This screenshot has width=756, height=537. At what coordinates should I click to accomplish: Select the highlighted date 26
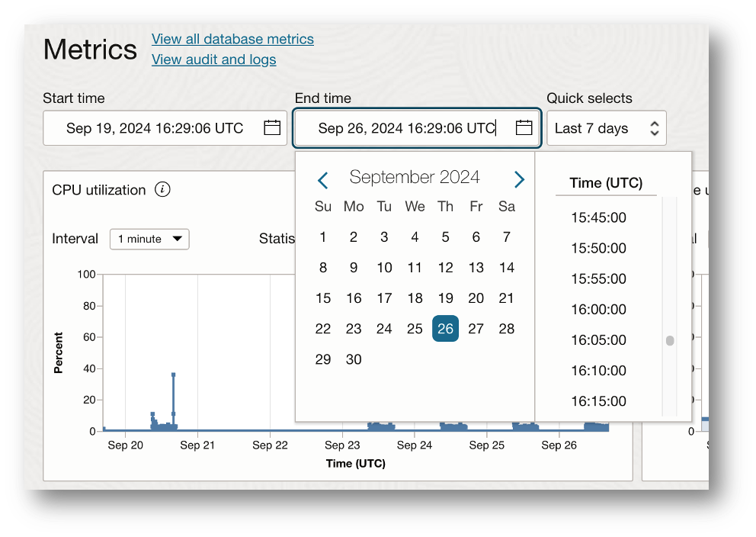click(445, 329)
